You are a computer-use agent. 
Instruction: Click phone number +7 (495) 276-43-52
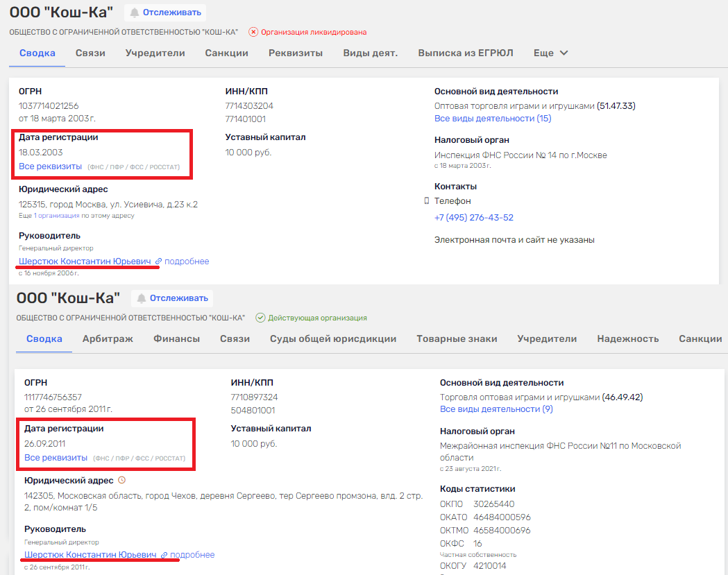pyautogui.click(x=473, y=218)
